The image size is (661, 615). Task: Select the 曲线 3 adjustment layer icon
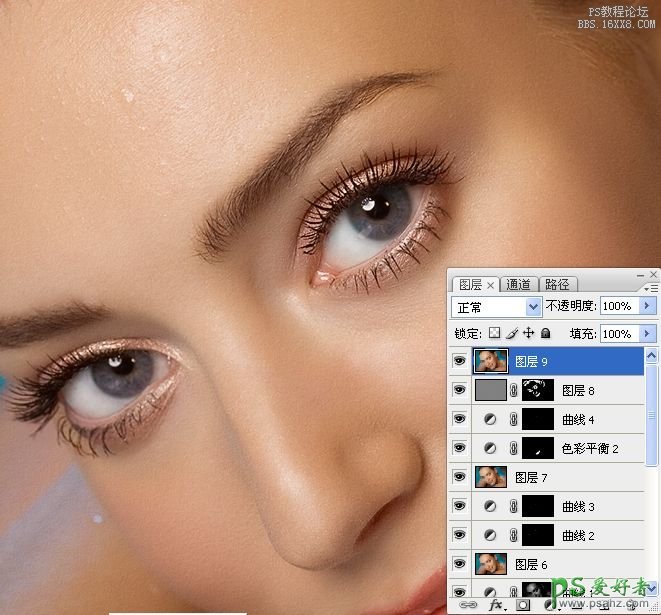[489, 506]
